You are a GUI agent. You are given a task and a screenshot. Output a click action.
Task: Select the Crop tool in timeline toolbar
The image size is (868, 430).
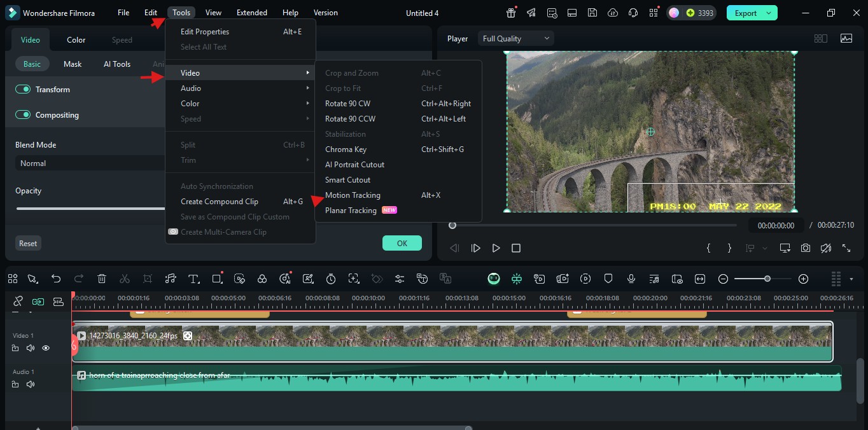tap(148, 279)
